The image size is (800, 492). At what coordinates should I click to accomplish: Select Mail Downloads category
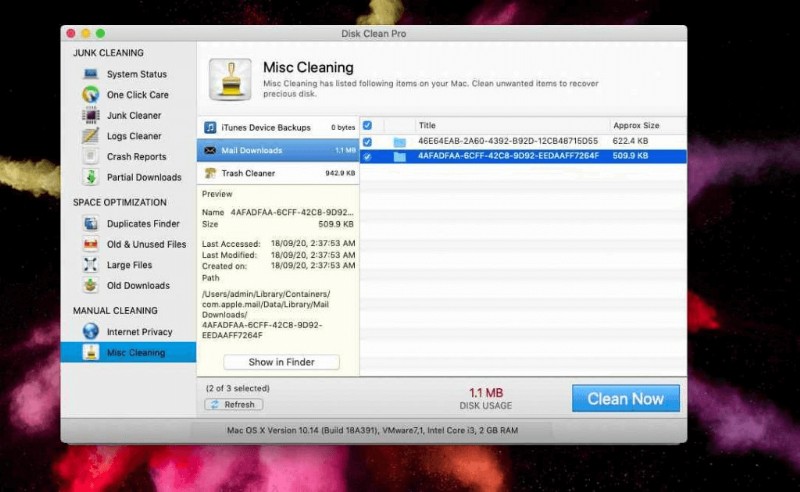[x=278, y=151]
